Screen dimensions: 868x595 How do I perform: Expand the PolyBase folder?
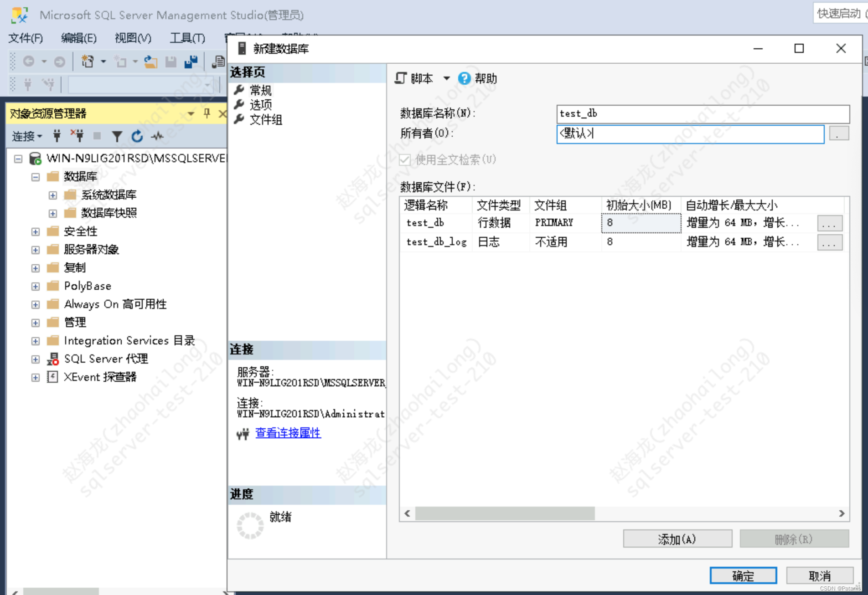coord(36,286)
